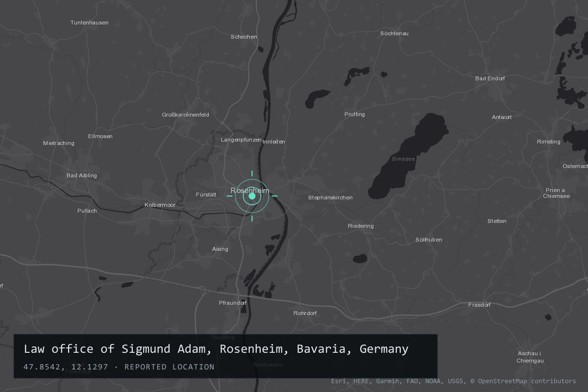Click the Stephanskirchen label
Viewport: 588px width, 392px height.
pos(330,197)
